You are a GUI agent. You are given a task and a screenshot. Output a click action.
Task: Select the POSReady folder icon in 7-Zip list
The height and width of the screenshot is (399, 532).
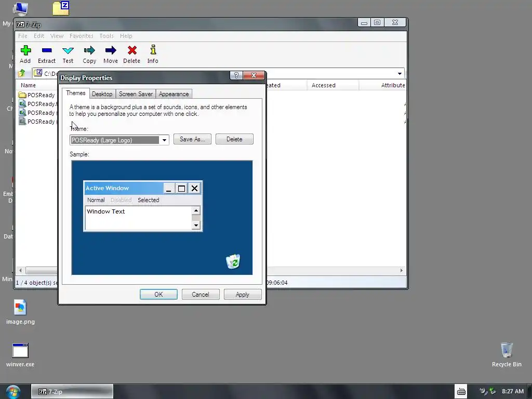coord(22,95)
